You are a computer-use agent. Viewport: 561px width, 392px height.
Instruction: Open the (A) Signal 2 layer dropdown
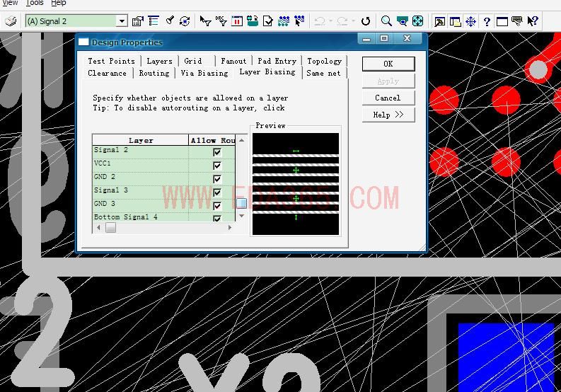(x=122, y=21)
